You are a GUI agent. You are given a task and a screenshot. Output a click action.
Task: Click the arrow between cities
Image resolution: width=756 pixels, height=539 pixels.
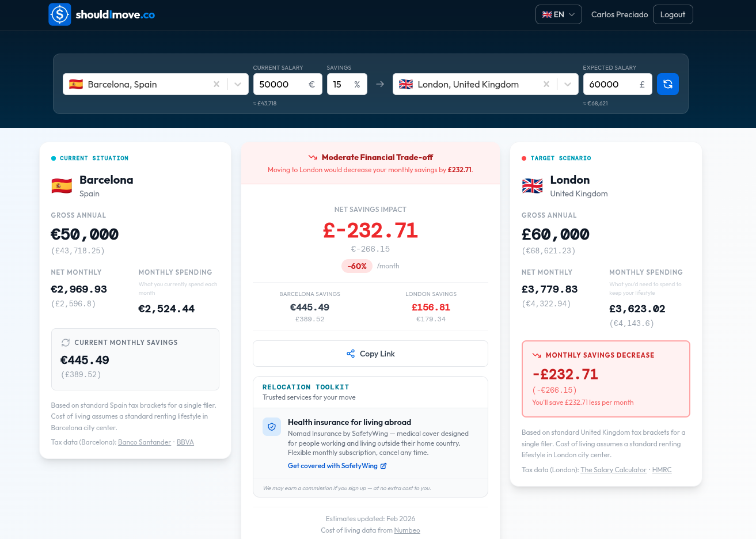click(380, 84)
